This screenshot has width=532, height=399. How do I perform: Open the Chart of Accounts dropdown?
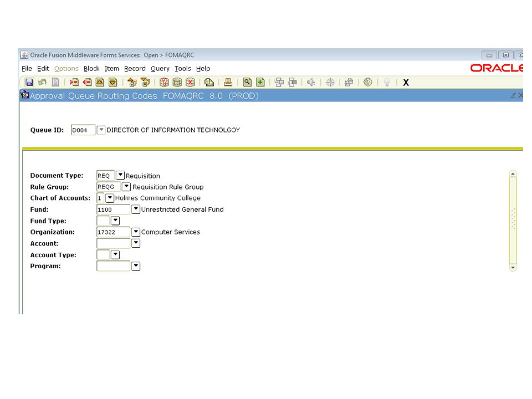tap(110, 197)
